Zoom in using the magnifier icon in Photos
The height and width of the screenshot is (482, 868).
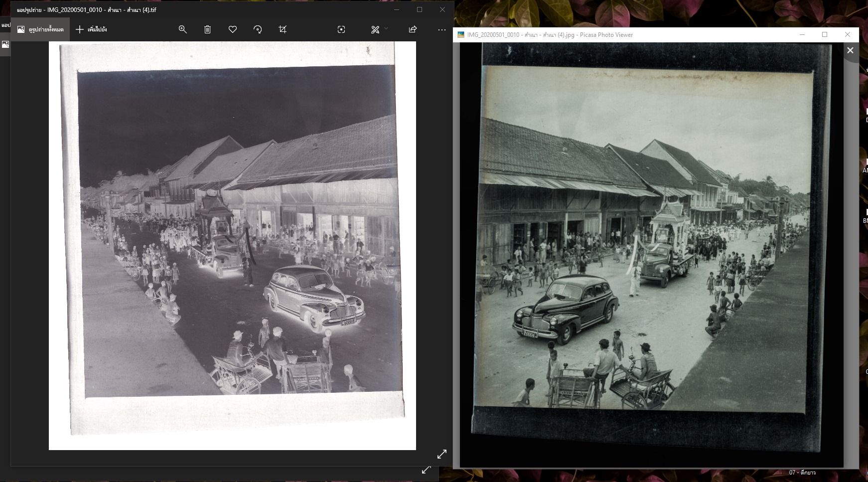tap(183, 29)
